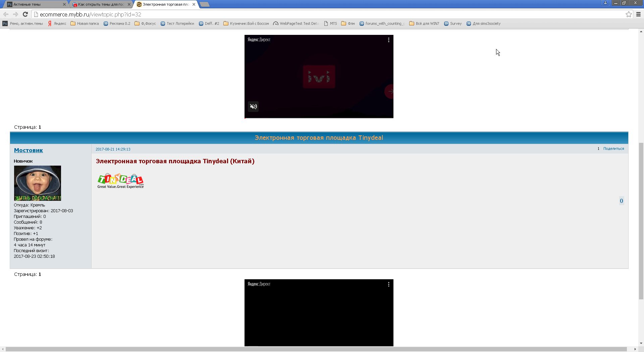Click the Мостовик avatar image
This screenshot has width=644, height=352.
(38, 183)
